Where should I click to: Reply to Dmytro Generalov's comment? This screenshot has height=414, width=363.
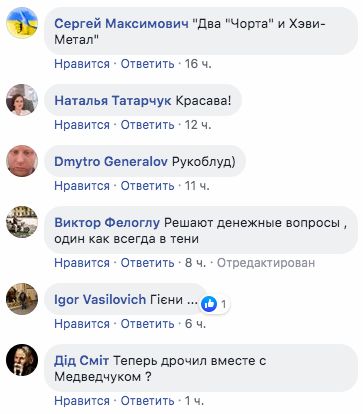tap(147, 186)
